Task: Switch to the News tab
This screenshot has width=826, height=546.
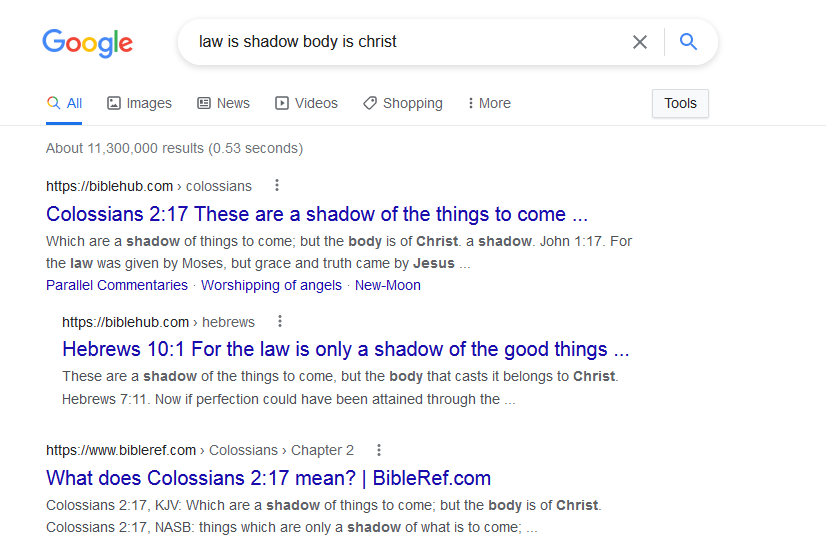Action: tap(223, 103)
